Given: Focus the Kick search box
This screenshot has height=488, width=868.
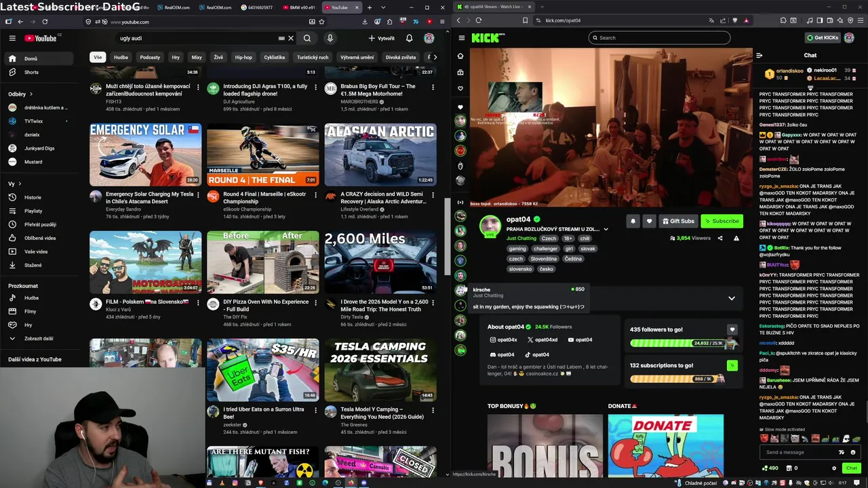Looking at the screenshot, I should tap(658, 38).
